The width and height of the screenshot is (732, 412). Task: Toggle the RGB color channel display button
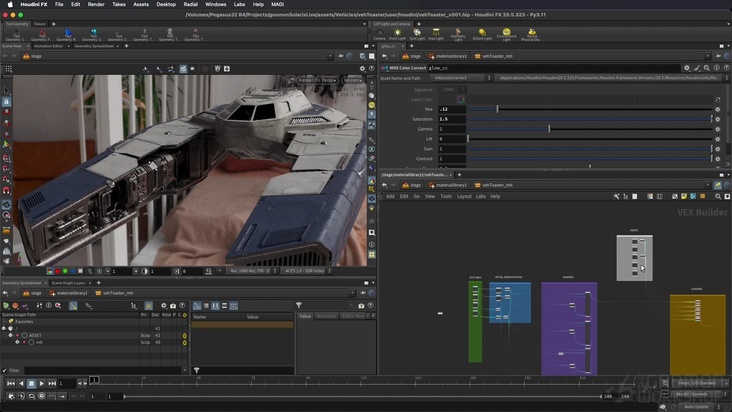click(x=50, y=271)
